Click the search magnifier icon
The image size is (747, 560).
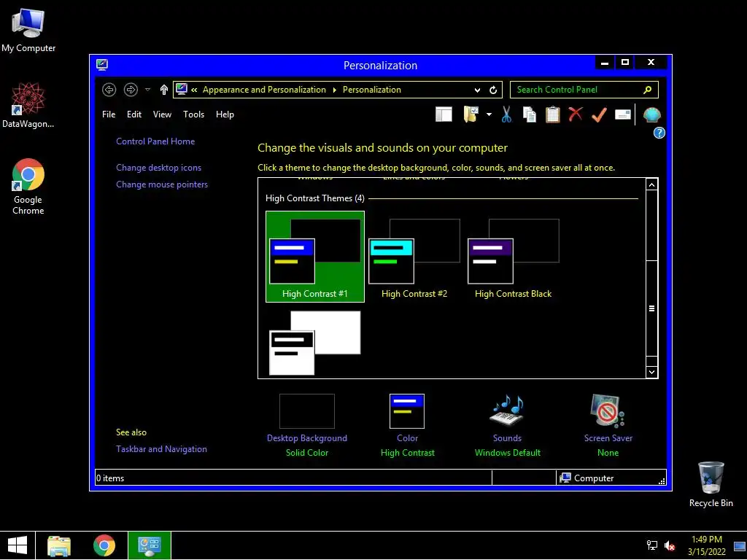point(648,90)
